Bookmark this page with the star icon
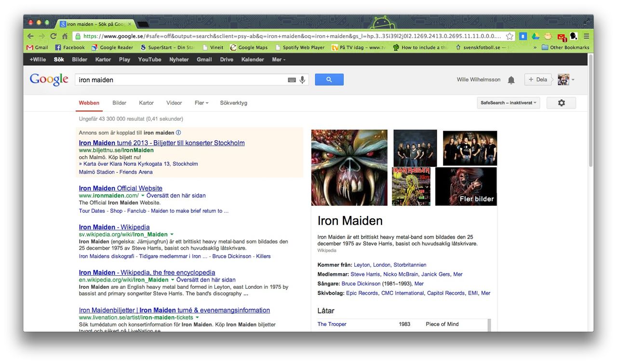 point(510,36)
